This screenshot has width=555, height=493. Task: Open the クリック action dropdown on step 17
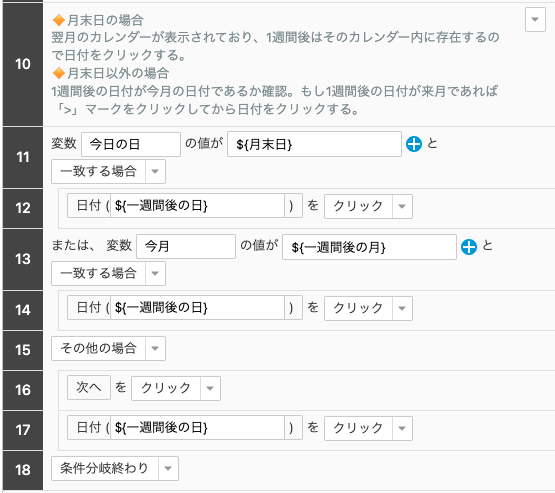402,428
